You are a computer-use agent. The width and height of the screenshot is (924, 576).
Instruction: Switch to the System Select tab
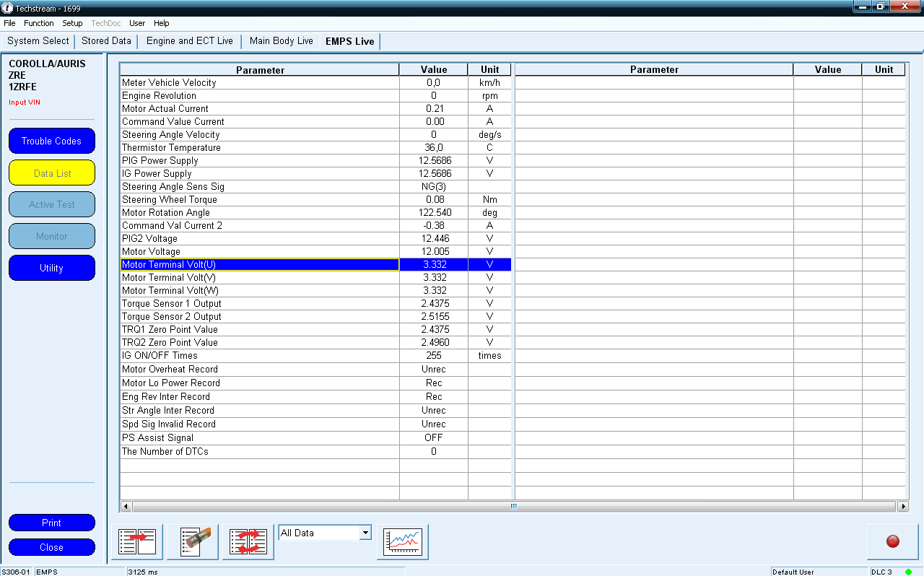pyautogui.click(x=38, y=41)
